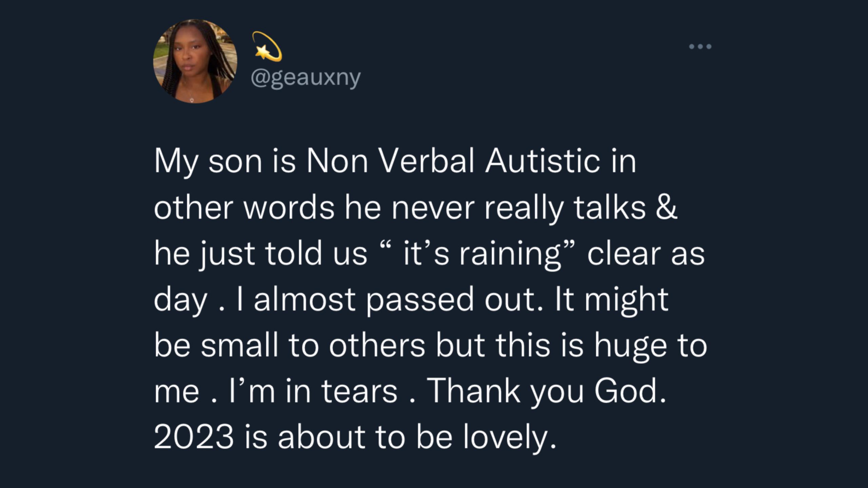868x488 pixels.
Task: Open the profile avatar photo
Action: [195, 61]
